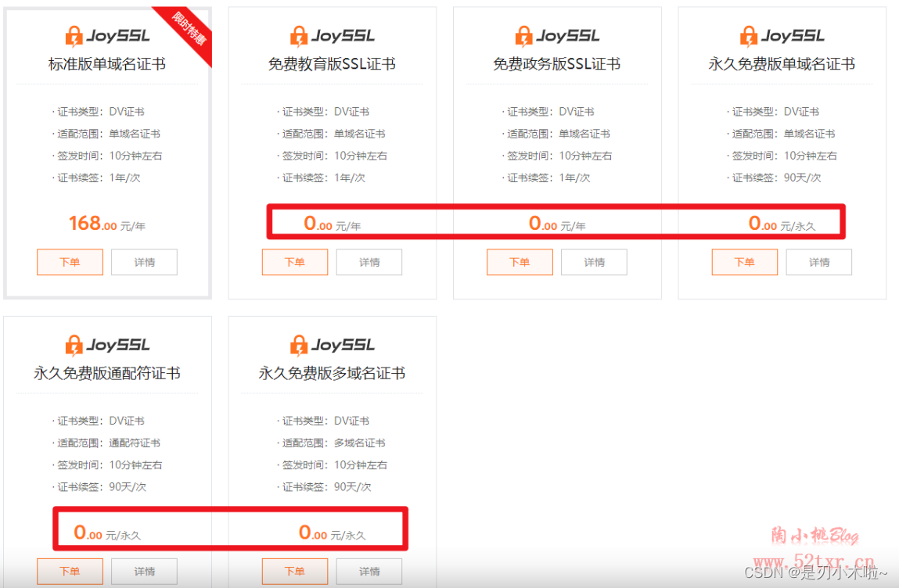Open 详情 for 永久免费版通配符证书
Image resolution: width=899 pixels, height=588 pixels.
tap(145, 572)
